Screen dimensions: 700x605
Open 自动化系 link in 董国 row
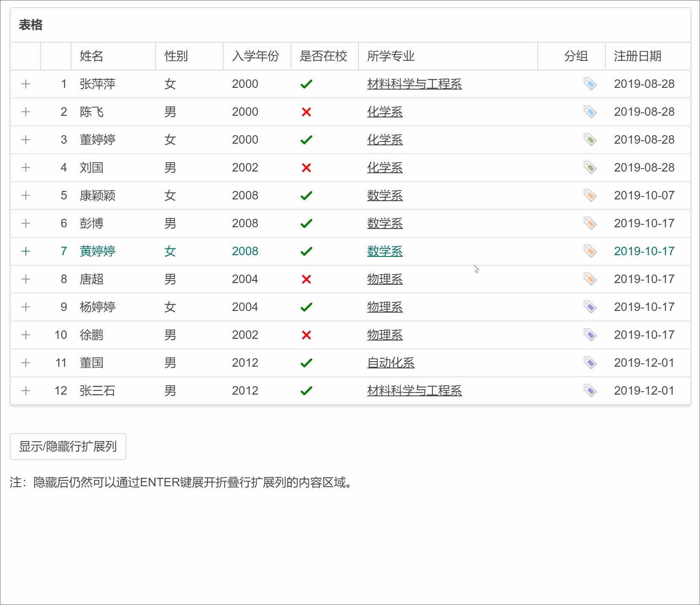(391, 363)
